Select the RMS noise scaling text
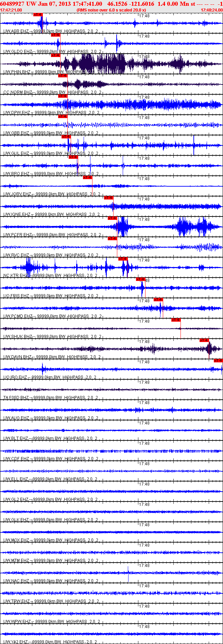Image resolution: width=223 pixels, height=644 pixels. (111, 10)
